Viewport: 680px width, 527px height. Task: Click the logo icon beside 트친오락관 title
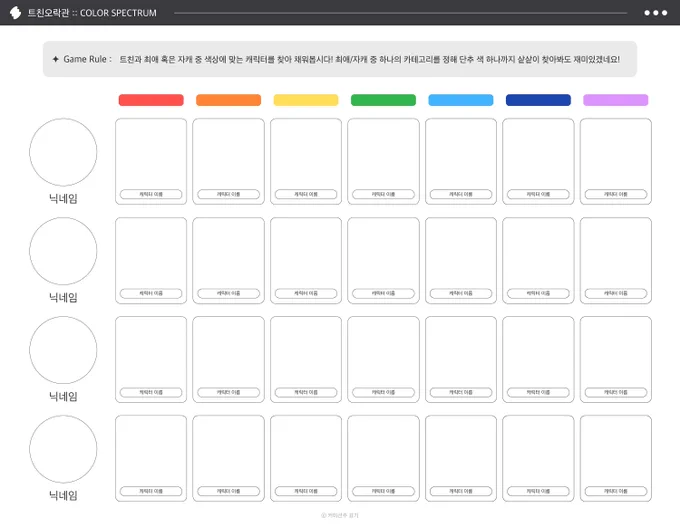click(15, 13)
